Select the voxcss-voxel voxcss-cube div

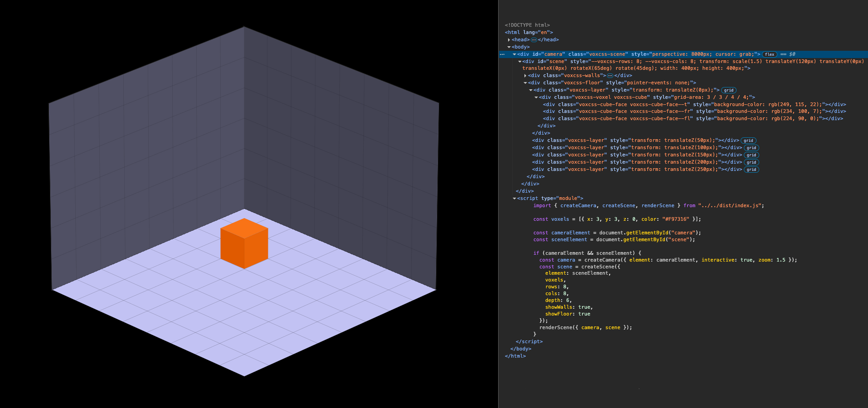(589, 97)
